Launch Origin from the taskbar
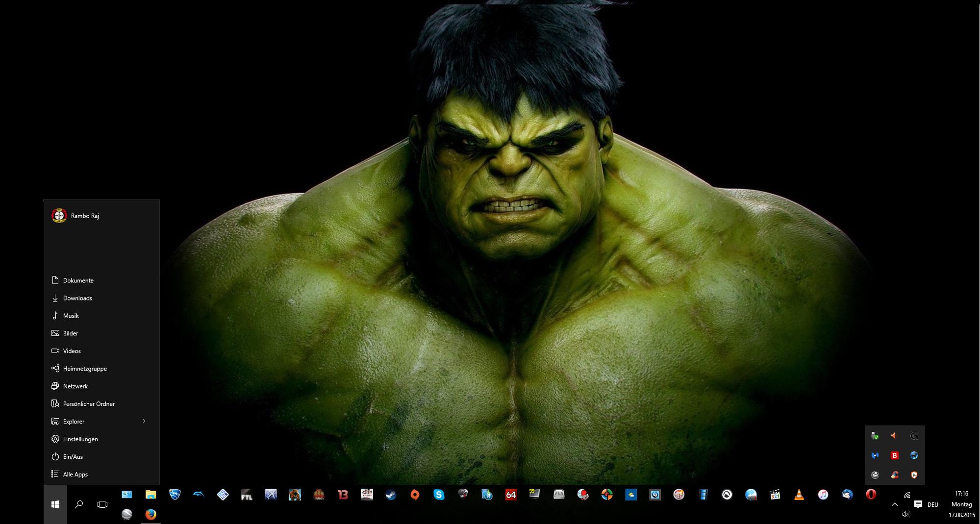 click(415, 495)
